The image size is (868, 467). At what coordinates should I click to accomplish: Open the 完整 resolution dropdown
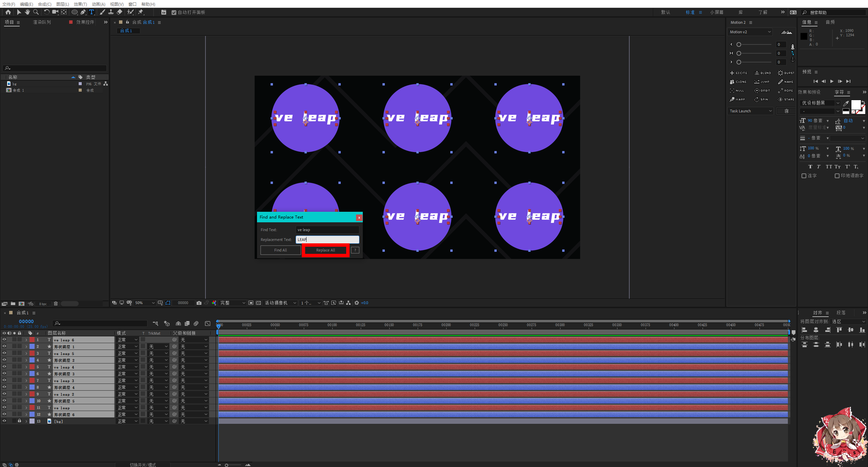[233, 303]
